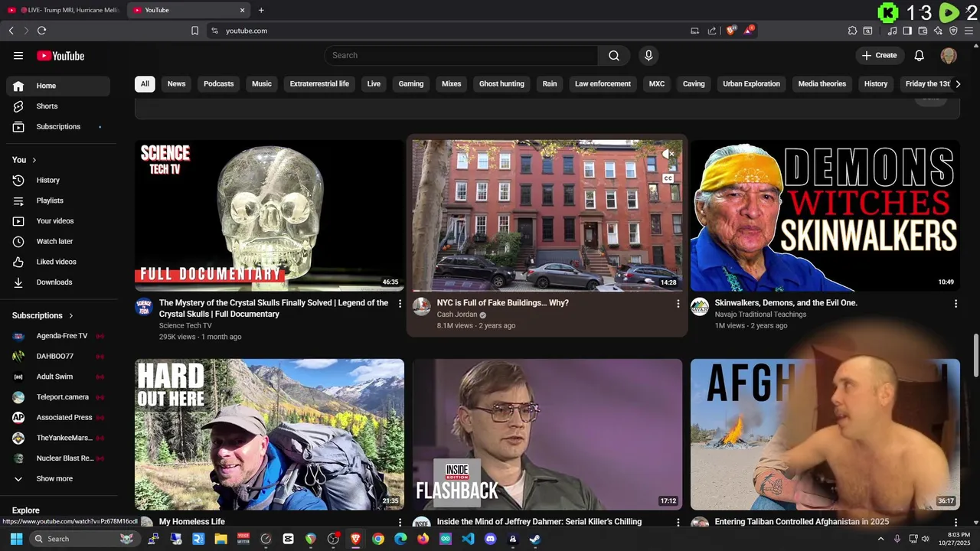This screenshot has width=980, height=551.
Task: Open Playlists in the sidebar
Action: [x=58, y=201]
